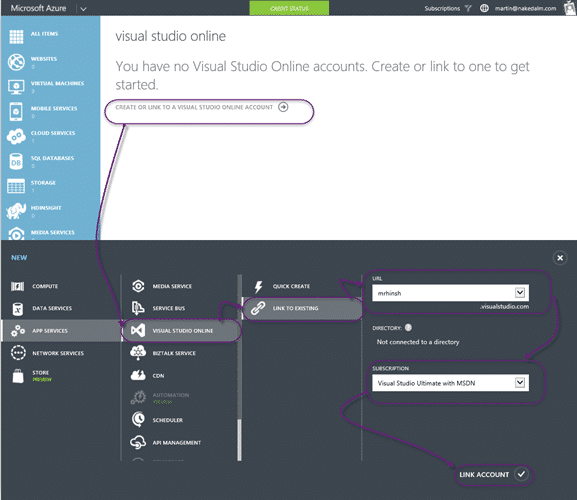This screenshot has height=500, width=577.
Task: Click the NEW panel heading
Action: pos(19,258)
